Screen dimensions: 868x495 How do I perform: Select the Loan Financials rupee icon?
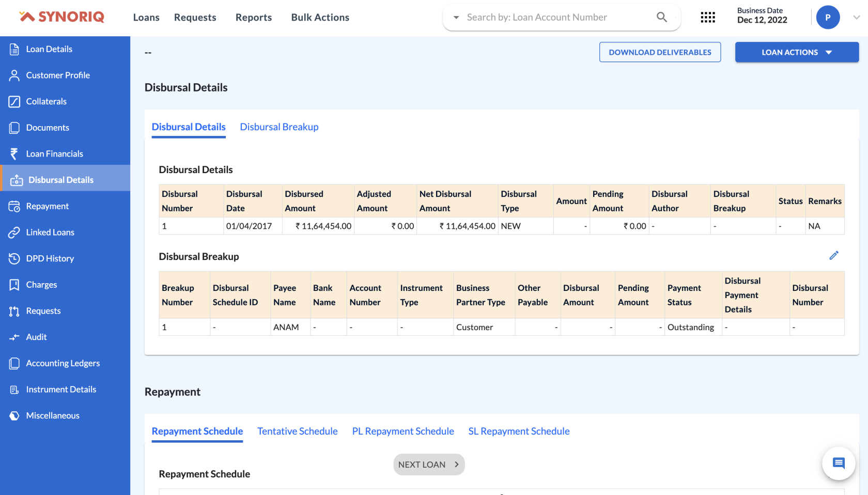pos(14,154)
